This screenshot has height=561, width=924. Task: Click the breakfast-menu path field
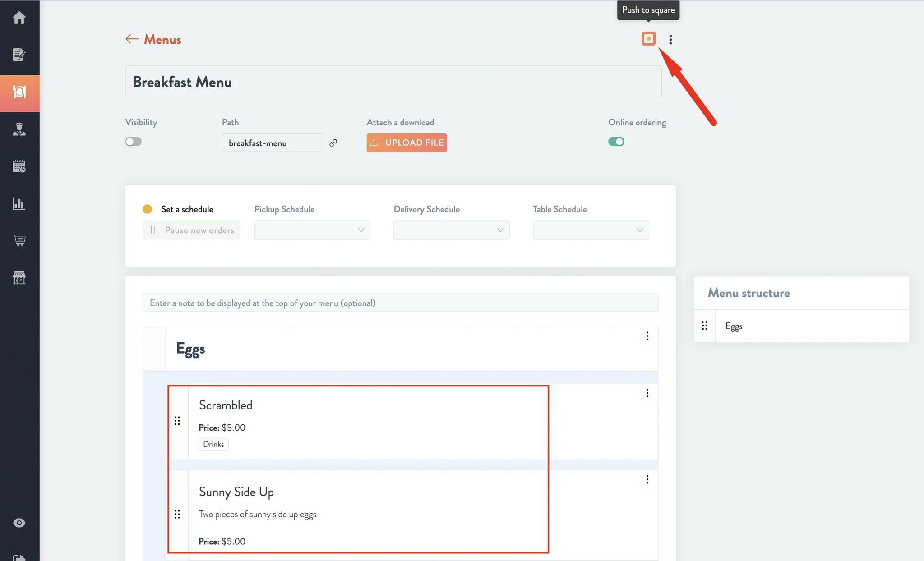pyautogui.click(x=273, y=143)
